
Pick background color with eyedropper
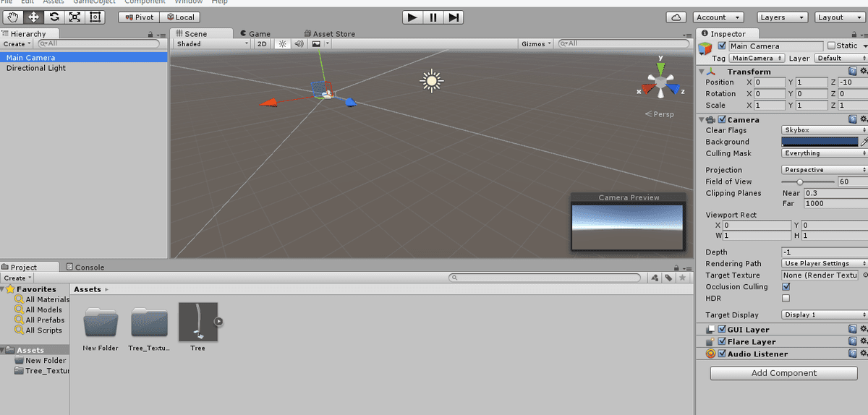click(x=864, y=142)
